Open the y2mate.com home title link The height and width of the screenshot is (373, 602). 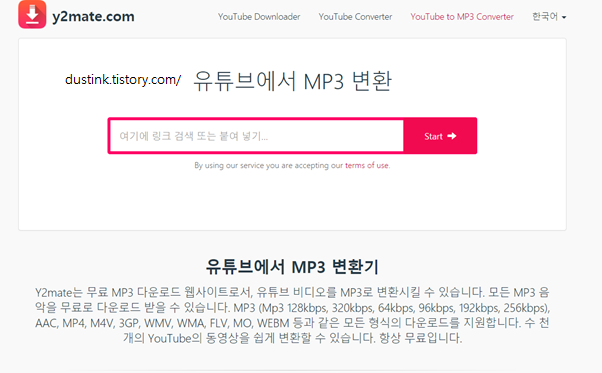pos(93,17)
